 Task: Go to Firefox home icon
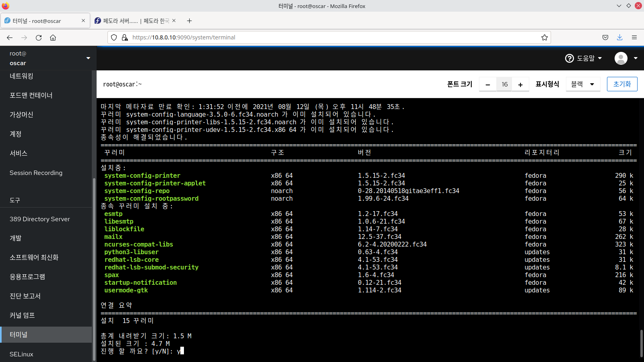[x=53, y=37]
